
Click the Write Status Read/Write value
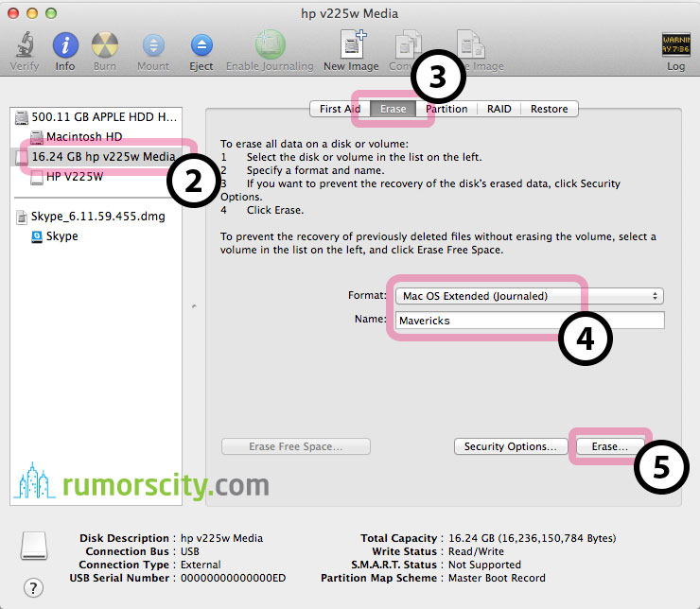(x=476, y=552)
